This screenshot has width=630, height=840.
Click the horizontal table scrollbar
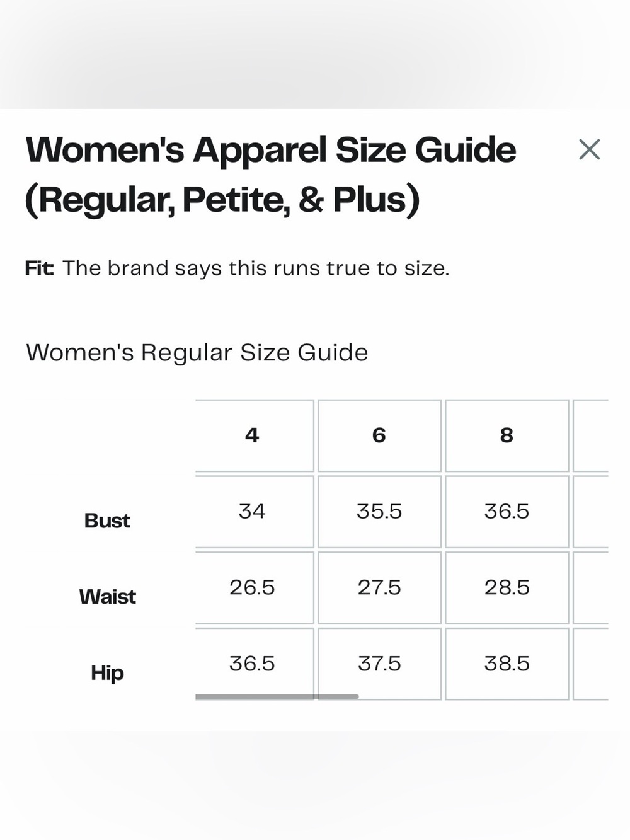(277, 696)
